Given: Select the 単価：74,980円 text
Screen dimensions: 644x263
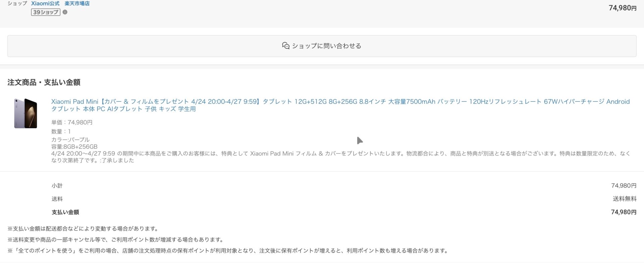Looking at the screenshot, I should click(72, 123).
